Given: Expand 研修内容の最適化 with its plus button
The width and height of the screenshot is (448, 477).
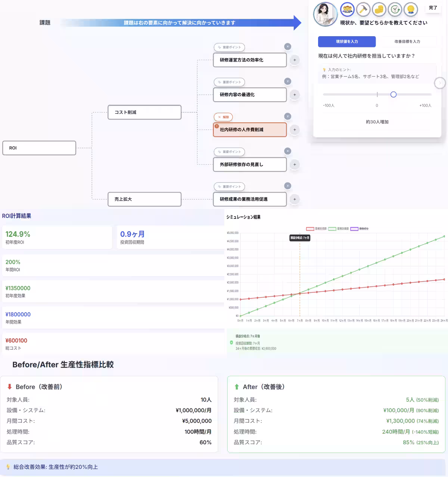Looking at the screenshot, I should [x=295, y=95].
